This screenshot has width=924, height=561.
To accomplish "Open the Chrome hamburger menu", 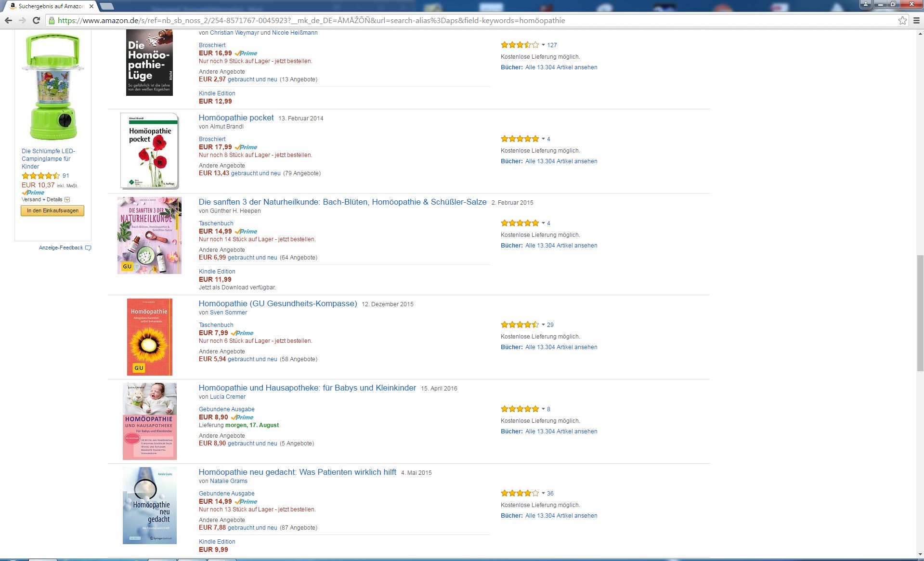I will pos(916,20).
